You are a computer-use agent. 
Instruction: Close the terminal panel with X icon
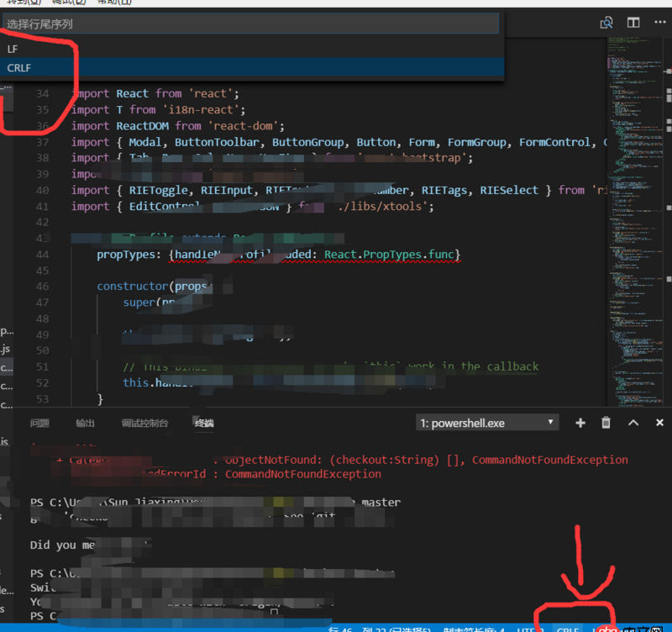pos(659,423)
